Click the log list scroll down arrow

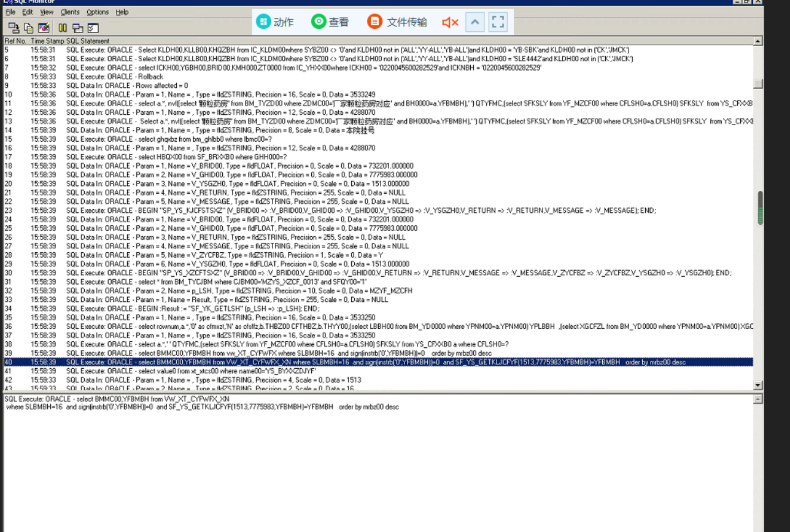point(758,385)
